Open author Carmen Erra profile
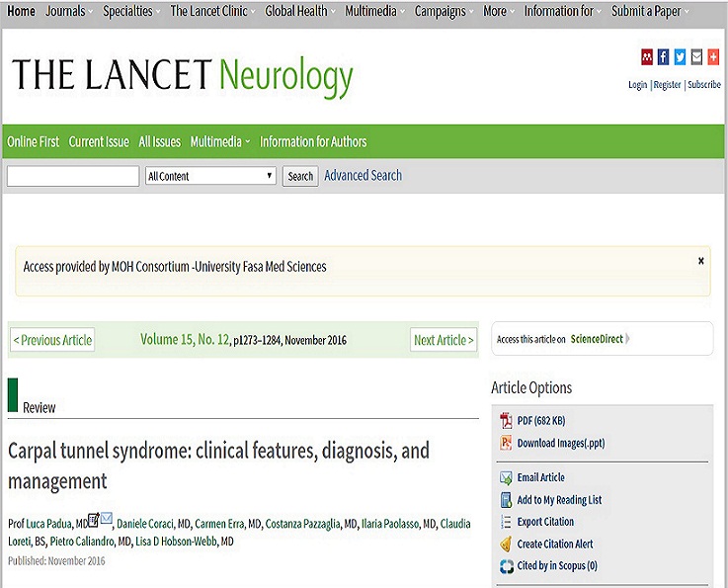The width and height of the screenshot is (728, 588). pyautogui.click(x=219, y=524)
